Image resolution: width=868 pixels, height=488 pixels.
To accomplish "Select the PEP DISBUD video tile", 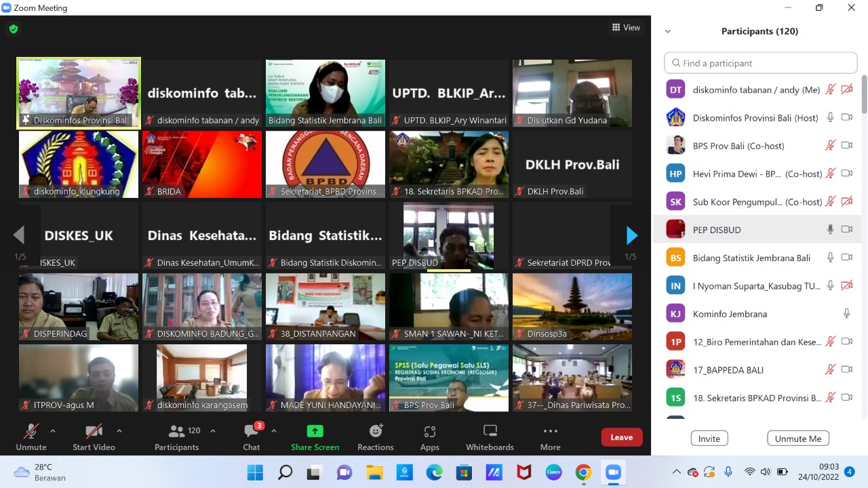I will tap(449, 235).
